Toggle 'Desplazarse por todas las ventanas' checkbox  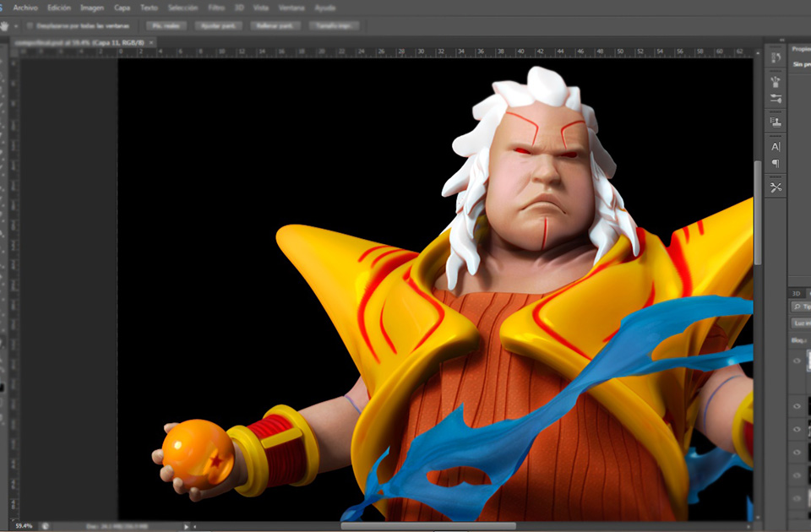[30, 26]
